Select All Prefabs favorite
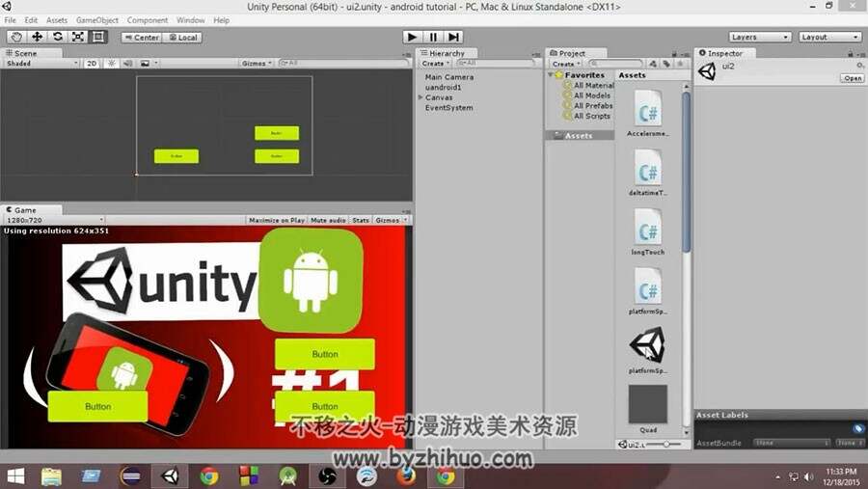Screen dimensions: 868x489 (588, 105)
